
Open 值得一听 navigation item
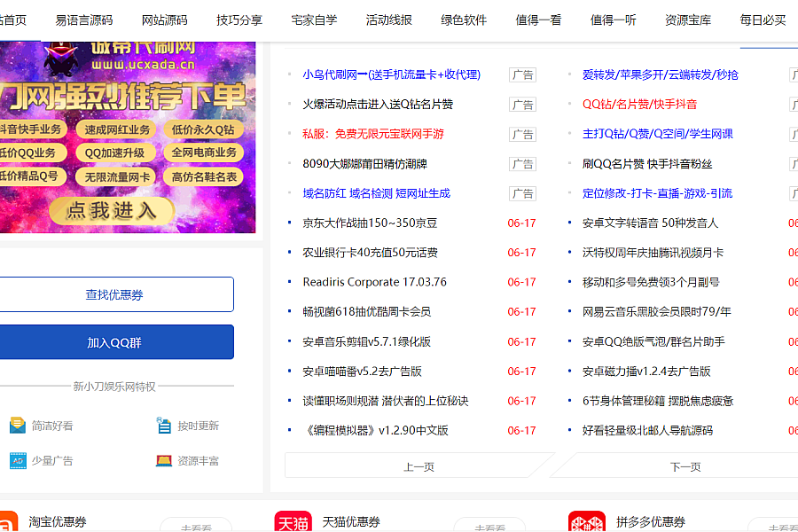(x=614, y=20)
